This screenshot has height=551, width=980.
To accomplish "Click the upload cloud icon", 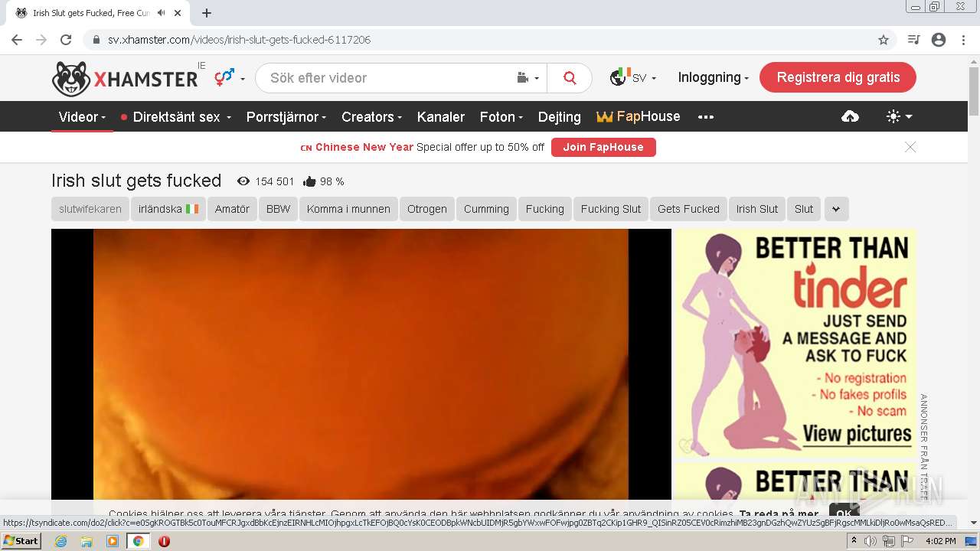I will tap(850, 116).
